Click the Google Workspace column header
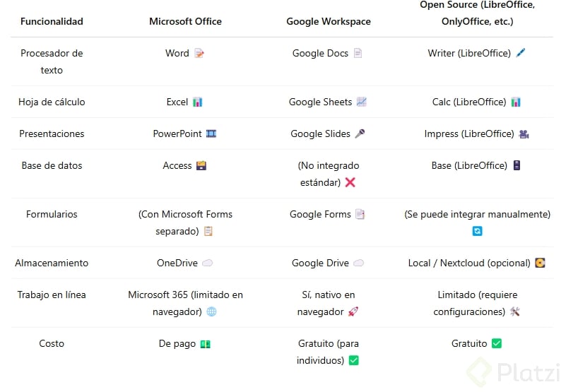The height and width of the screenshot is (392, 566). [329, 21]
